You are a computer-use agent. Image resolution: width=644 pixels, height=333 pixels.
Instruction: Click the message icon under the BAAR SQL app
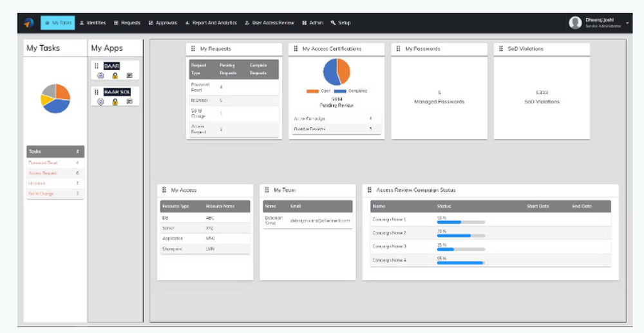(129, 102)
